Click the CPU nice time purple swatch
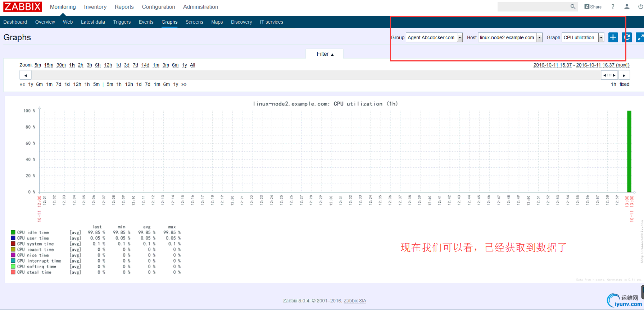This screenshot has width=644, height=310. click(x=13, y=255)
